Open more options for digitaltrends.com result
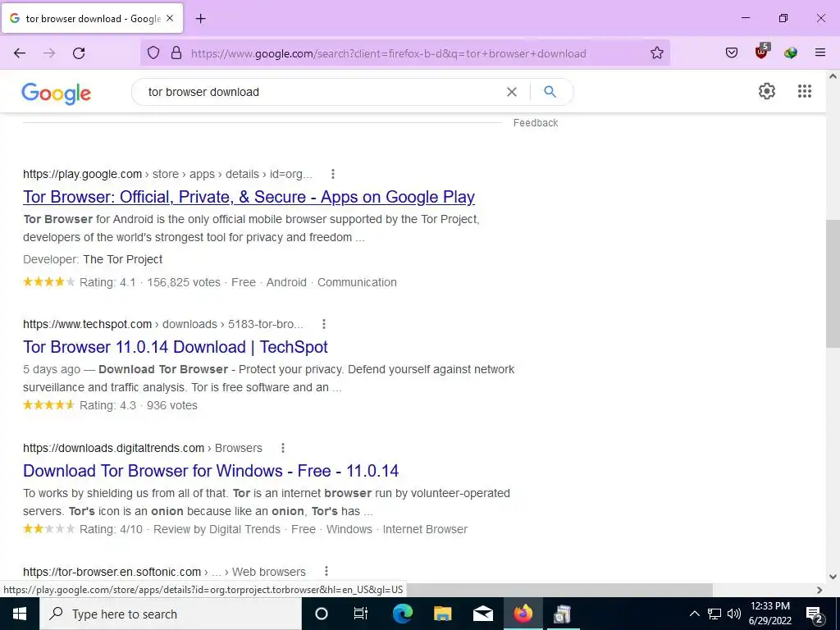Image resolution: width=840 pixels, height=630 pixels. coord(283,448)
